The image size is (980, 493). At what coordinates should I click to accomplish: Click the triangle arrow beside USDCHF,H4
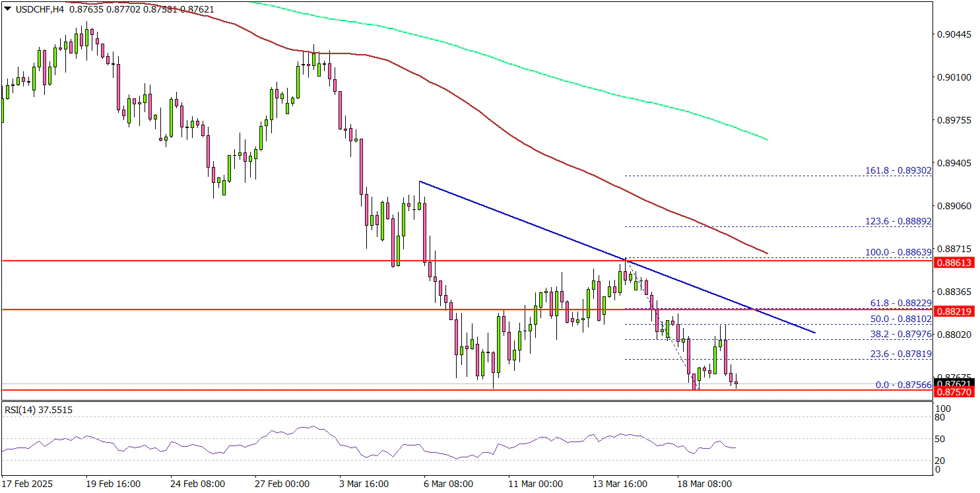pyautogui.click(x=6, y=8)
